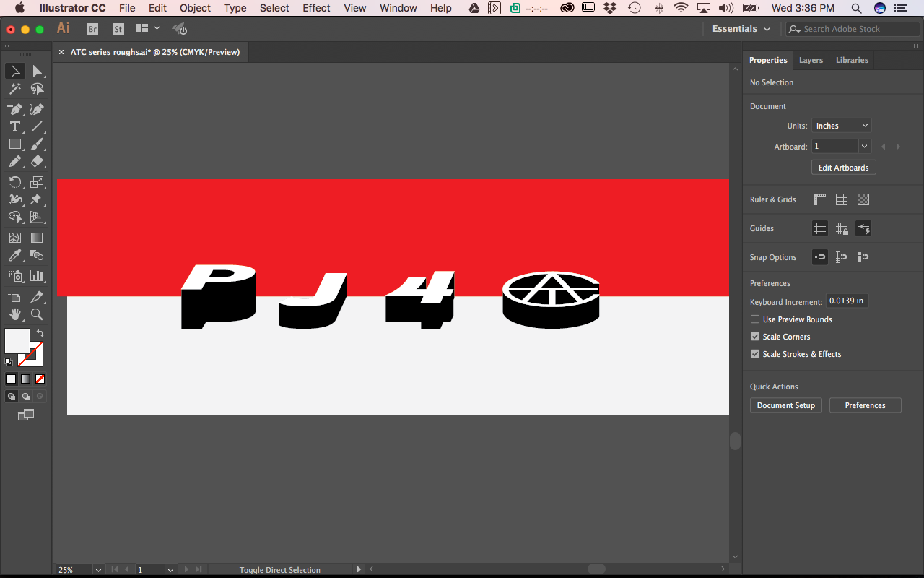Click the Fill color box
Screen dimensions: 924x578
point(17,341)
